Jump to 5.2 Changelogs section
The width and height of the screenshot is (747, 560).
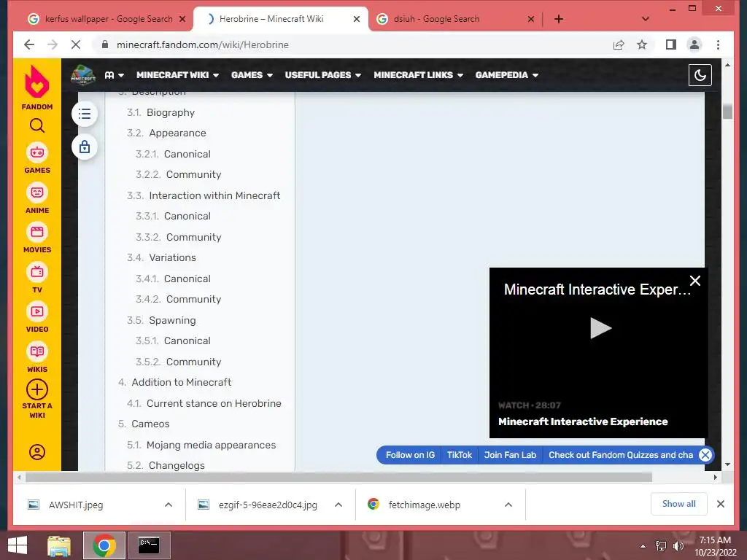[x=166, y=465]
